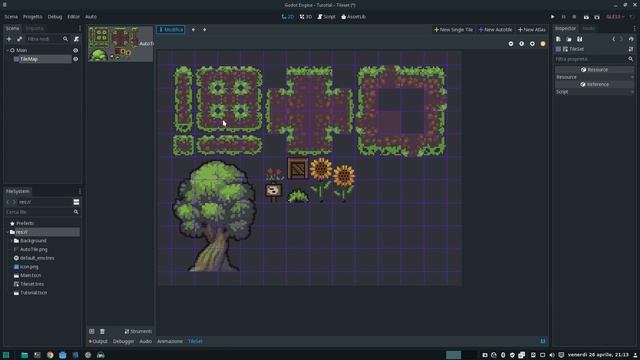Toggle visibility of the Main node
This screenshot has height=360, width=640.
click(x=76, y=50)
